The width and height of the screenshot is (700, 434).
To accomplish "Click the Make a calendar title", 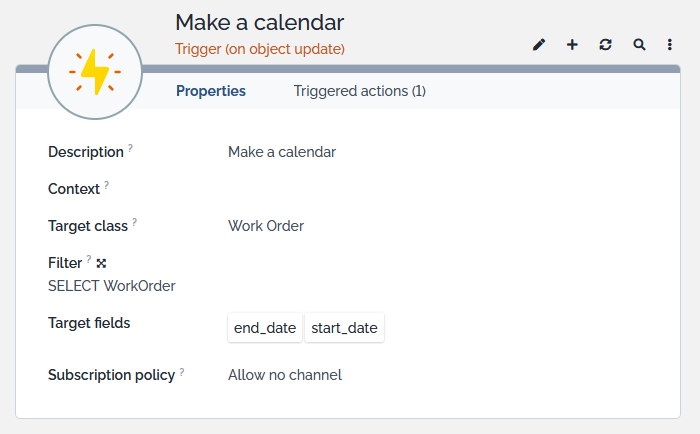I will (x=259, y=22).
